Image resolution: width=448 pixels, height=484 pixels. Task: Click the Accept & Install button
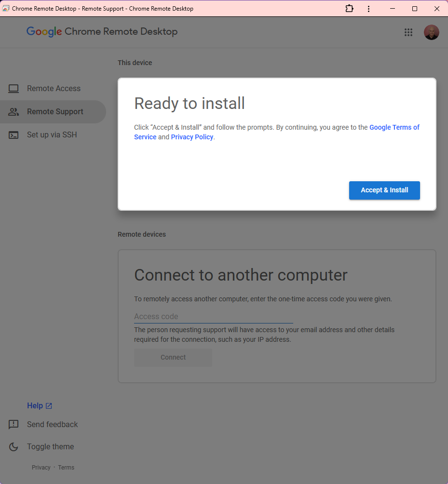(384, 190)
